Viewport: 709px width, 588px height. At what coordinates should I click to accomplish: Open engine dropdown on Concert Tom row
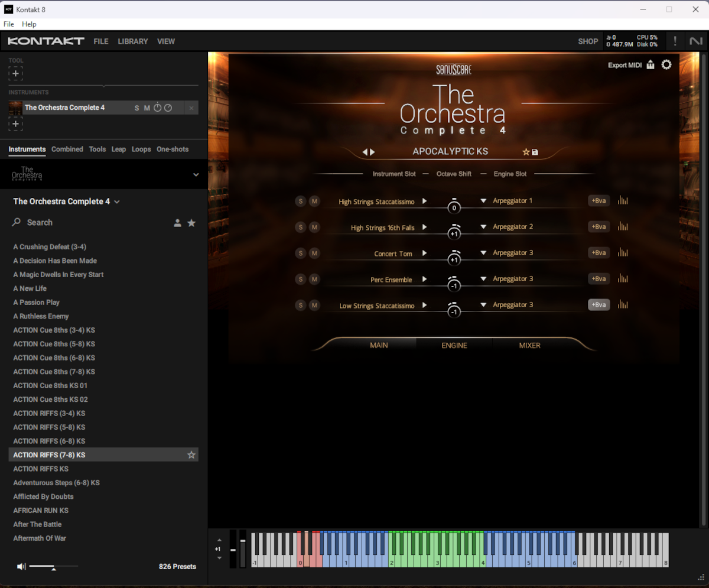pyautogui.click(x=483, y=253)
